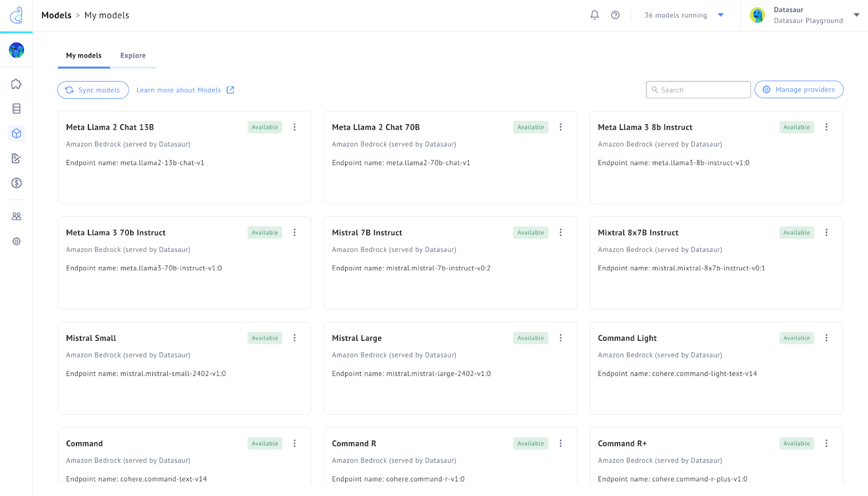Select the Command Light title
This screenshot has height=496, width=868.
[x=627, y=338]
